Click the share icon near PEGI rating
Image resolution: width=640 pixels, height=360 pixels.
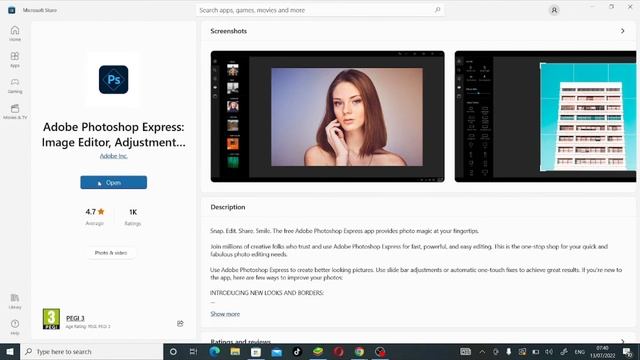coord(180,323)
